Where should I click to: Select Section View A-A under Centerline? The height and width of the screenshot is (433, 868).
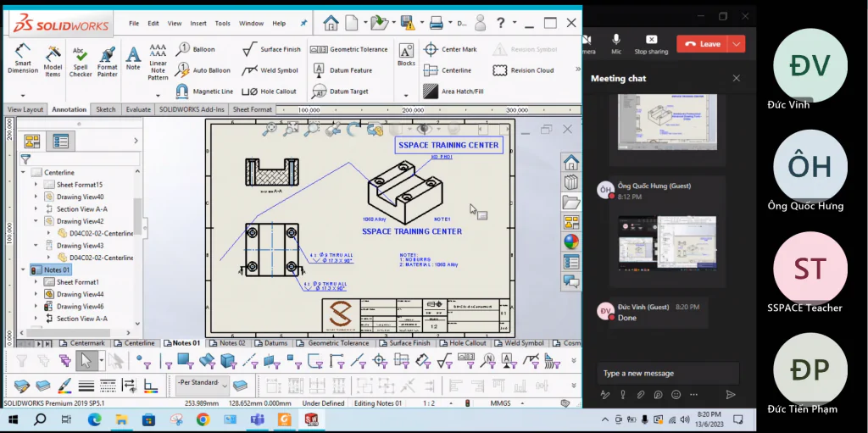pos(75,208)
